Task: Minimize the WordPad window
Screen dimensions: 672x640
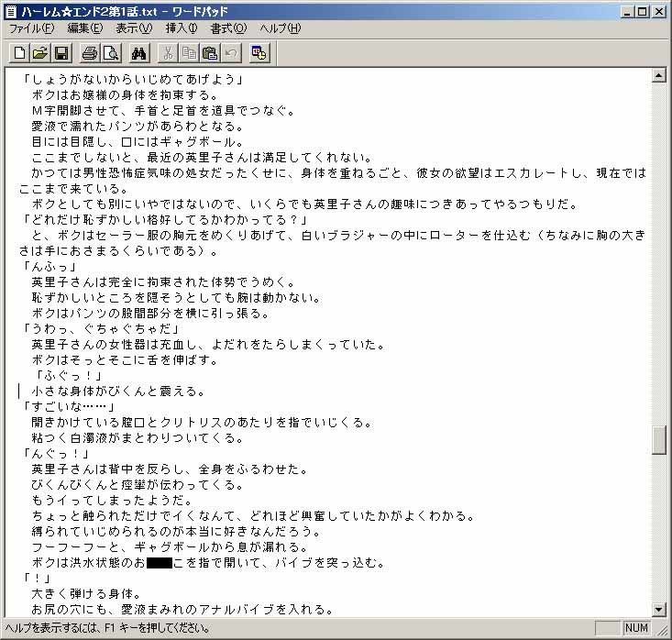Action: (627, 12)
